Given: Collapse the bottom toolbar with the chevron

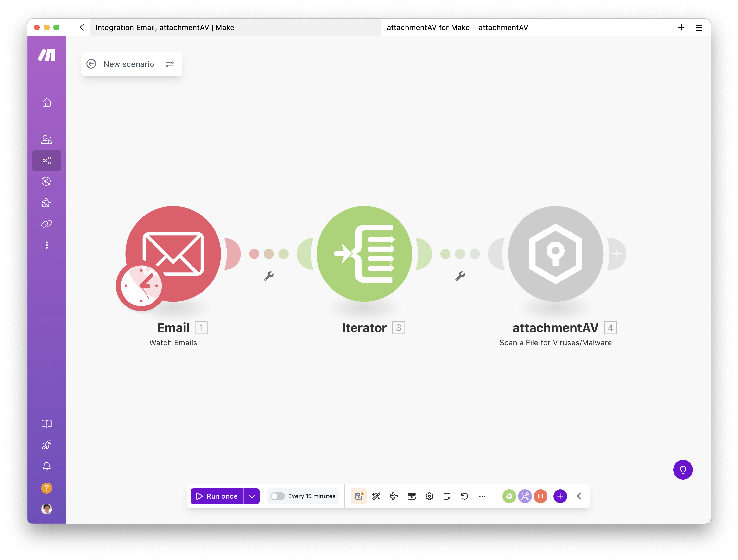Looking at the screenshot, I should [579, 496].
